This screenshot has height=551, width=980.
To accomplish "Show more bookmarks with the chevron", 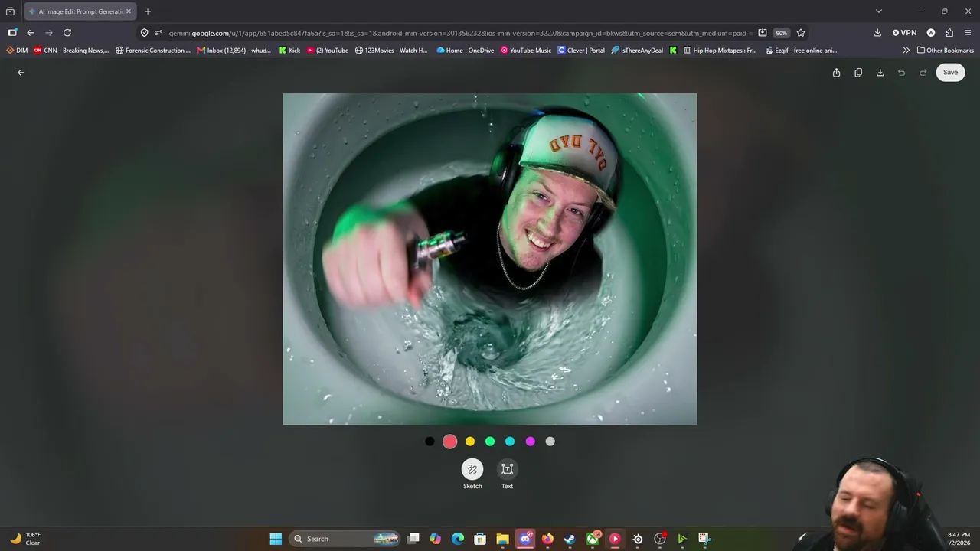I will point(906,51).
